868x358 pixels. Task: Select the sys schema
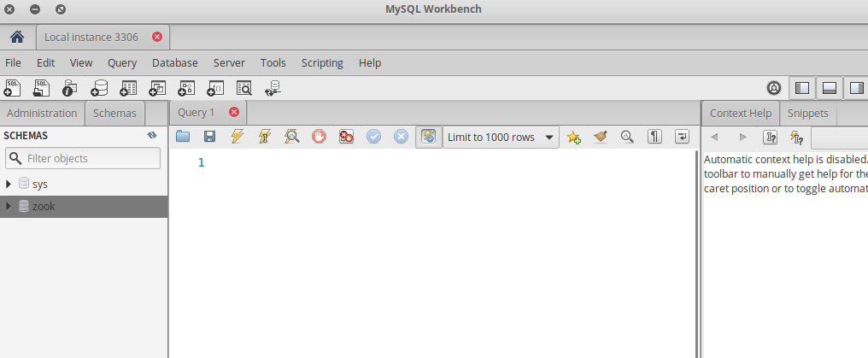click(x=40, y=185)
